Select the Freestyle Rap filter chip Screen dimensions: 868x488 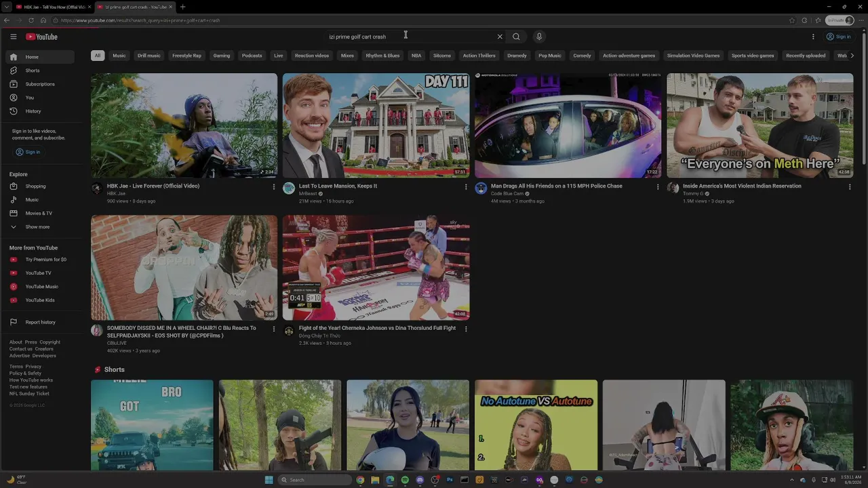point(186,56)
